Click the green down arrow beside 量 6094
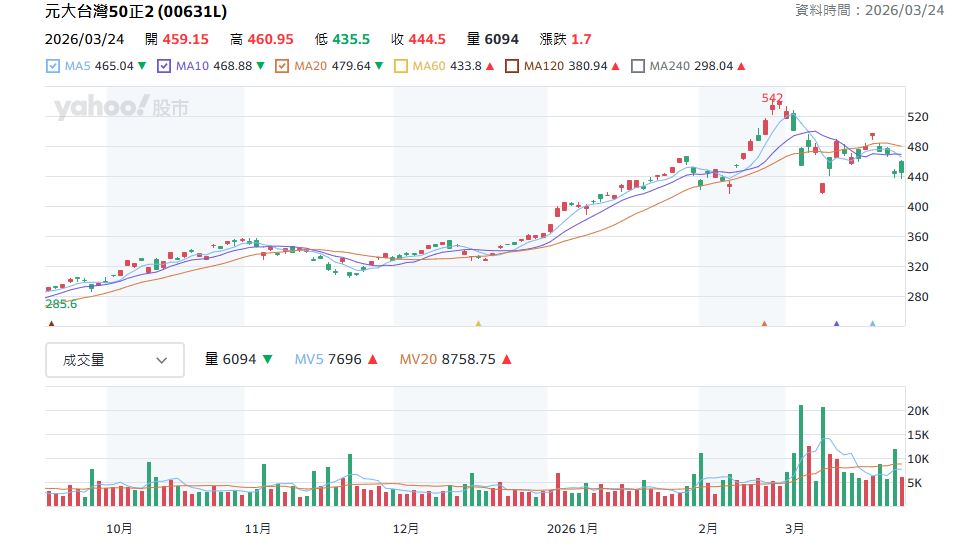The width and height of the screenshot is (962, 550). [267, 360]
